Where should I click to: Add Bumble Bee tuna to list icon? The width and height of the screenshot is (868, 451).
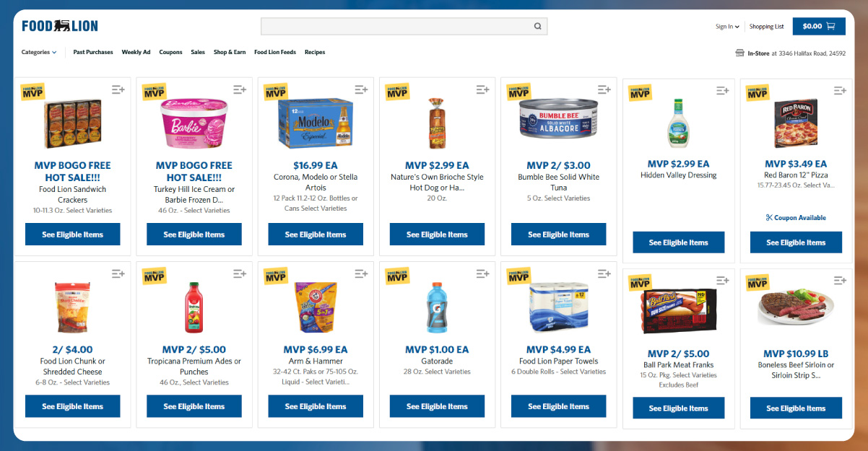pyautogui.click(x=604, y=89)
